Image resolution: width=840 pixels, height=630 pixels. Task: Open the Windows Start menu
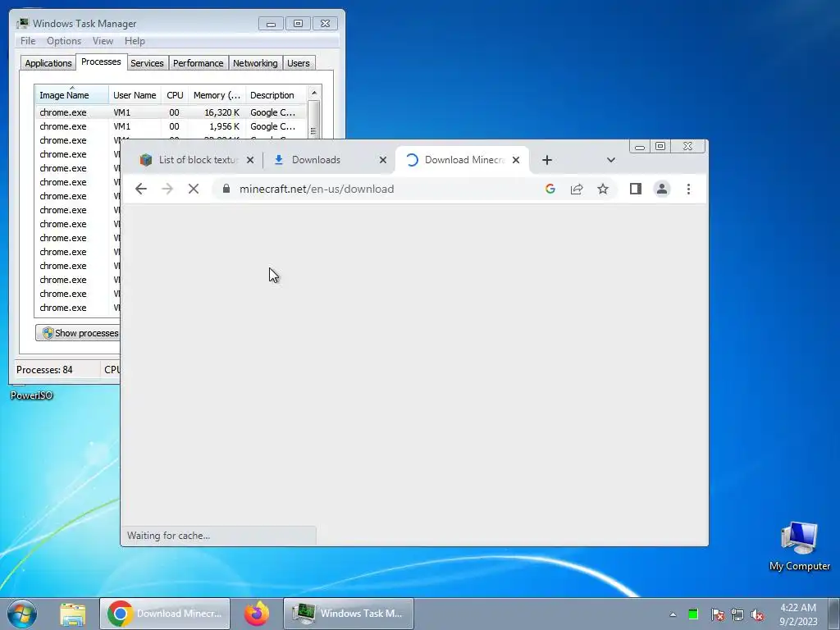tap(22, 614)
